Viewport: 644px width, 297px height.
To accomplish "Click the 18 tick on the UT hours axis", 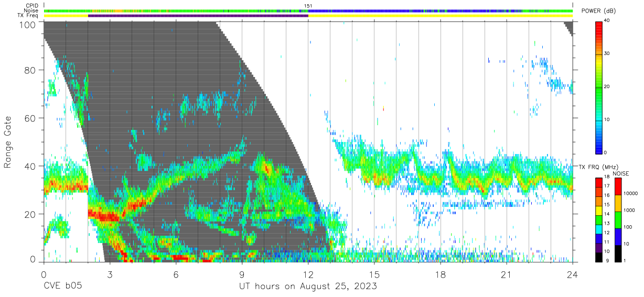I will [x=440, y=274].
